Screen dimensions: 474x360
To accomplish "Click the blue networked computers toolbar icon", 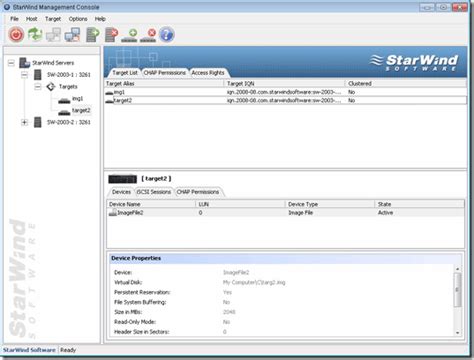I will click(72, 34).
